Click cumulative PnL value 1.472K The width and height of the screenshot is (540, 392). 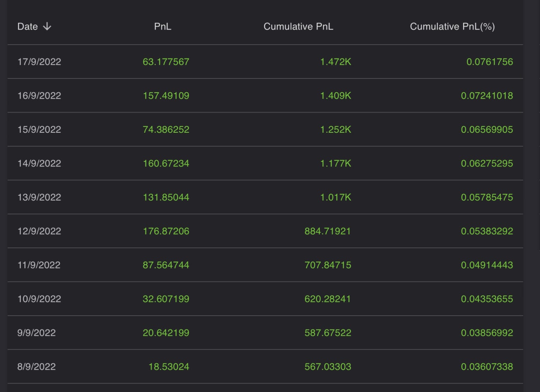pos(335,62)
